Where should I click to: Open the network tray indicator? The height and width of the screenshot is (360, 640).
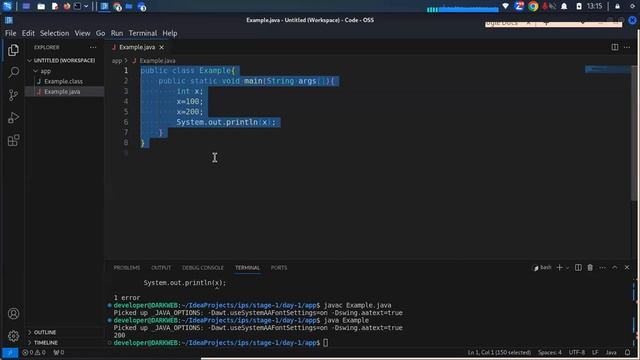click(x=505, y=6)
